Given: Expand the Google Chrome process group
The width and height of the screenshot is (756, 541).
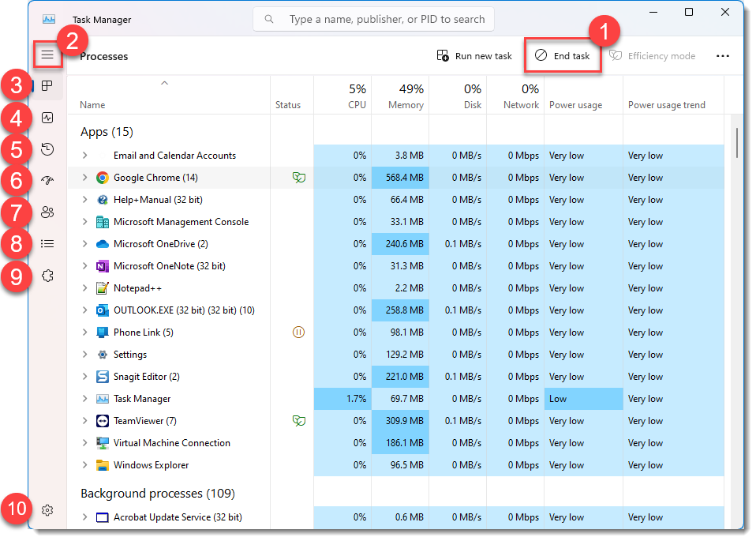Looking at the screenshot, I should 86,177.
